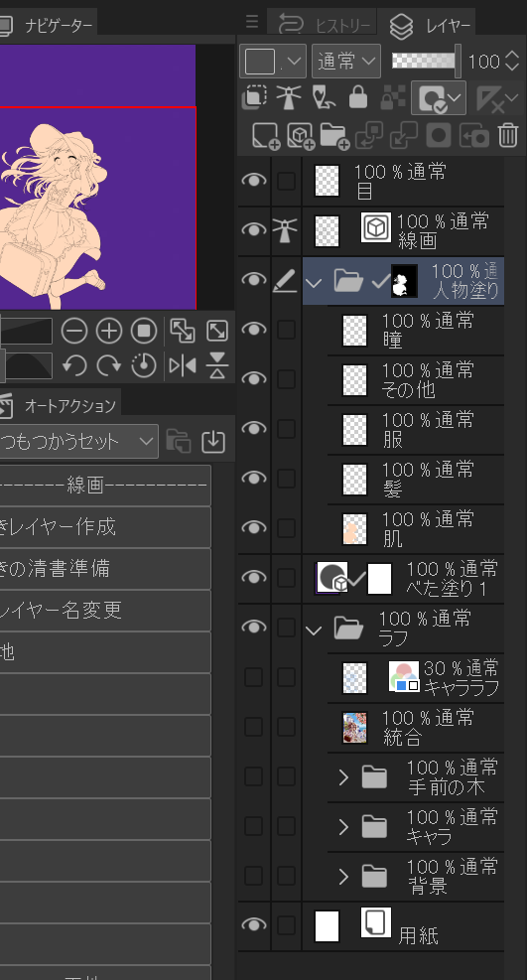Toggle the lock layer icon
The width and height of the screenshot is (527, 980).
[x=358, y=97]
